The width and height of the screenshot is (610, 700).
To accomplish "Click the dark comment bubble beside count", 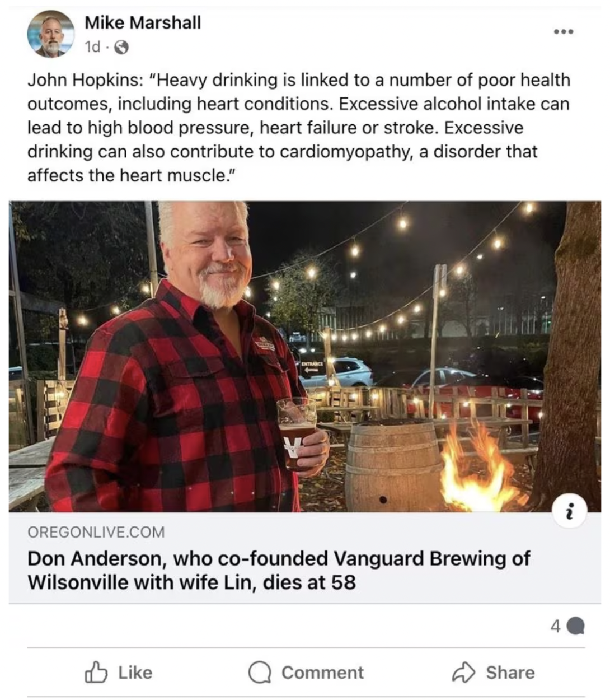I will pyautogui.click(x=576, y=626).
